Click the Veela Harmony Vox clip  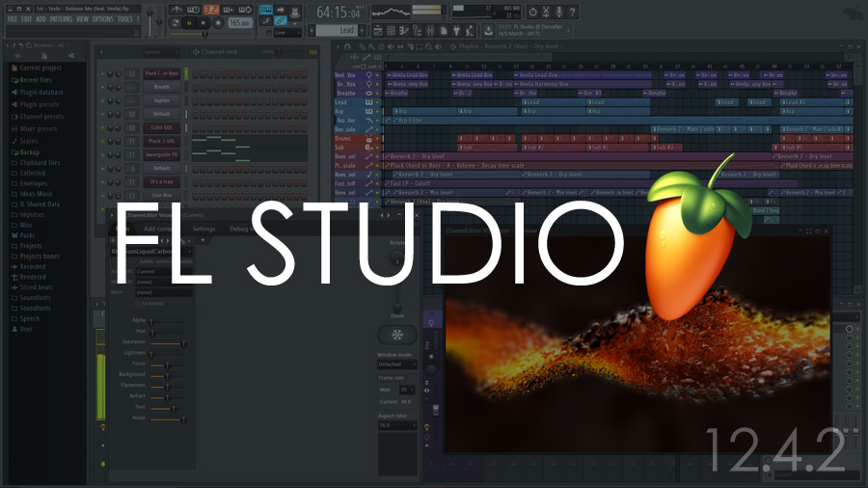583,84
